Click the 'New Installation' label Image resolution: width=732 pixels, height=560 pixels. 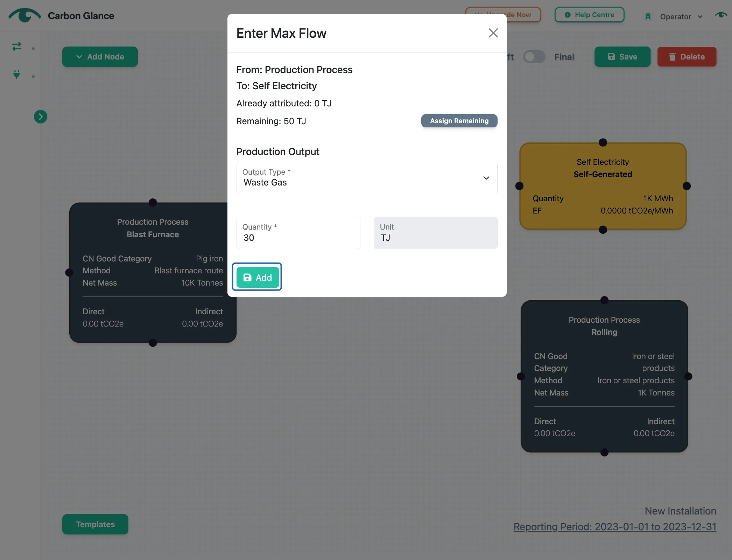(680, 511)
